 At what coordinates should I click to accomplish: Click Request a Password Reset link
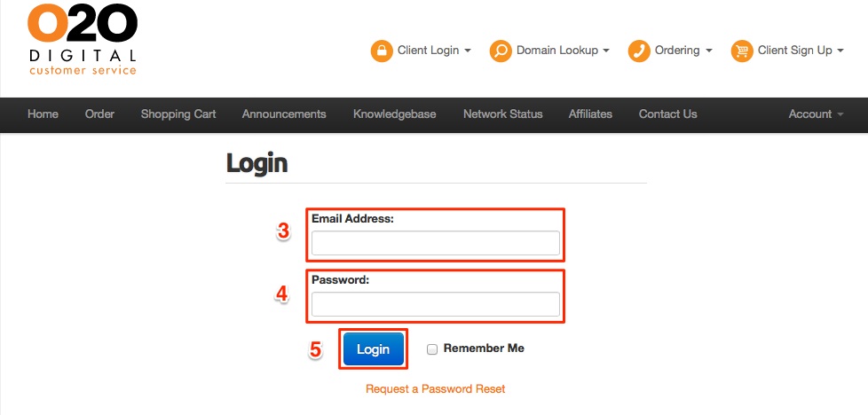435,389
